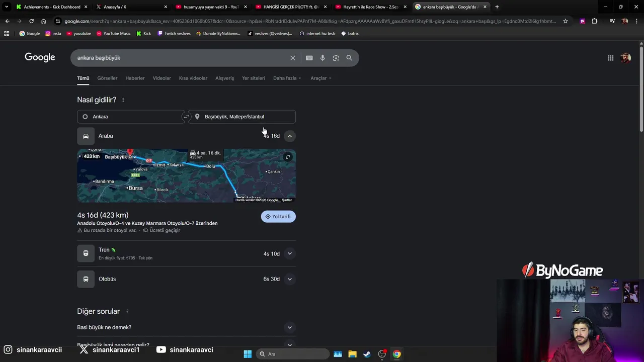Switch to the Kısa videolar tab
The width and height of the screenshot is (644, 362).
point(193,78)
